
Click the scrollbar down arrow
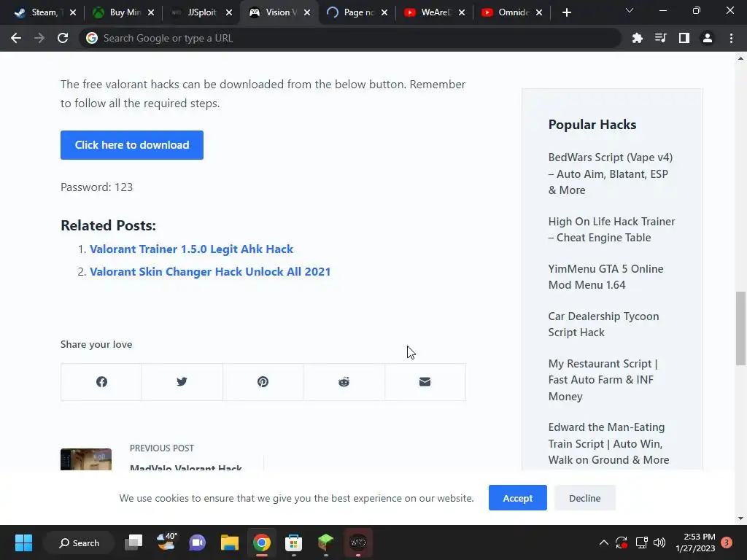740,518
